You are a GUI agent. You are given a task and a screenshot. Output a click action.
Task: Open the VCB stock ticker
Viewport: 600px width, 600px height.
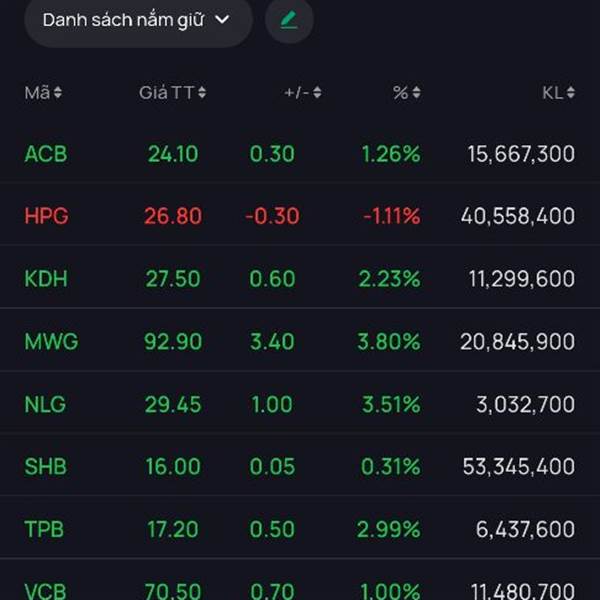46,591
